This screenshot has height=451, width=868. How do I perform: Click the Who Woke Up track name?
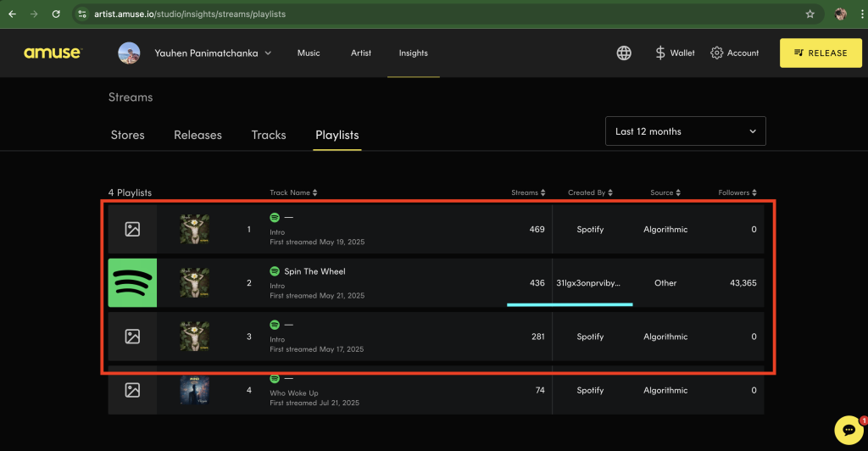click(x=294, y=393)
